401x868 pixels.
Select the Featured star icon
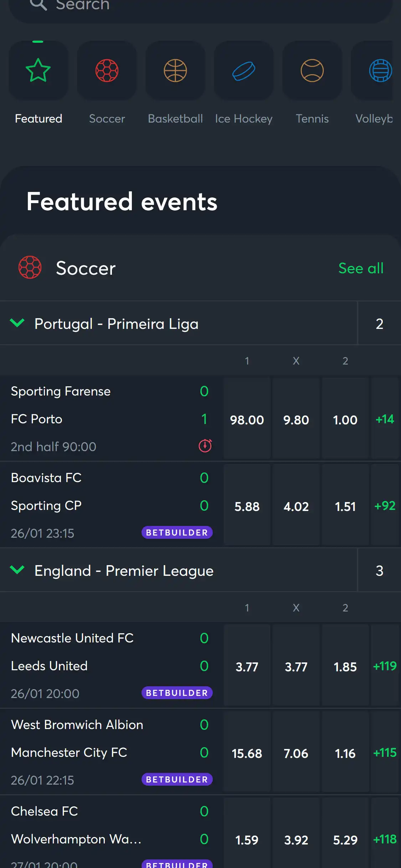coord(38,71)
